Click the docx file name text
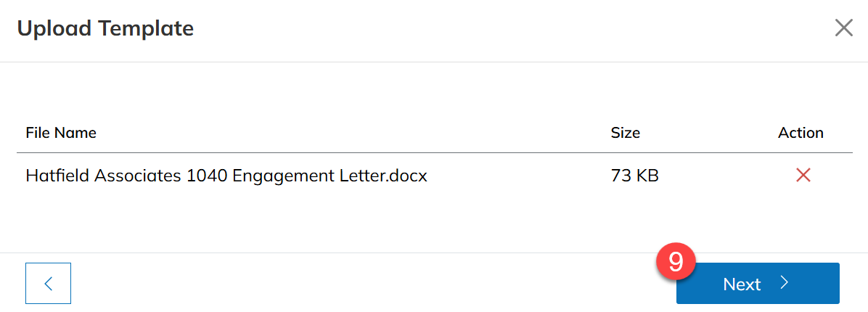This screenshot has height=312, width=868. 226,176
